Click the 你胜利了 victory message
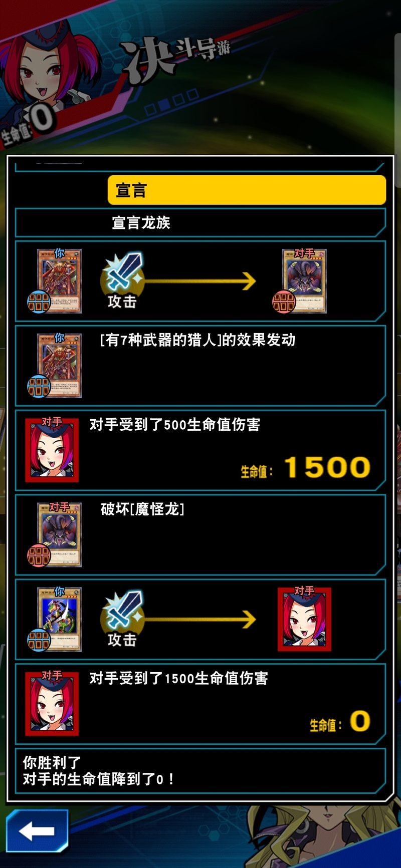401x868 pixels. 52,763
